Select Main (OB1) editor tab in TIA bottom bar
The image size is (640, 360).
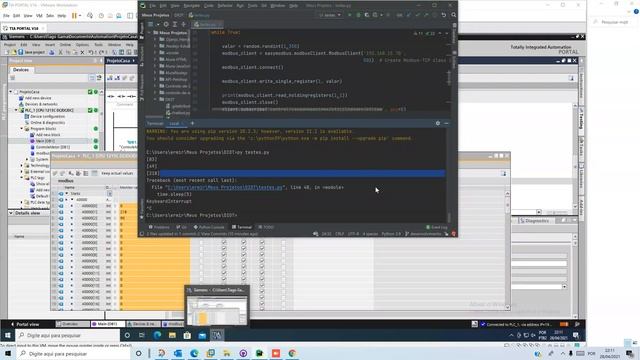point(107,324)
